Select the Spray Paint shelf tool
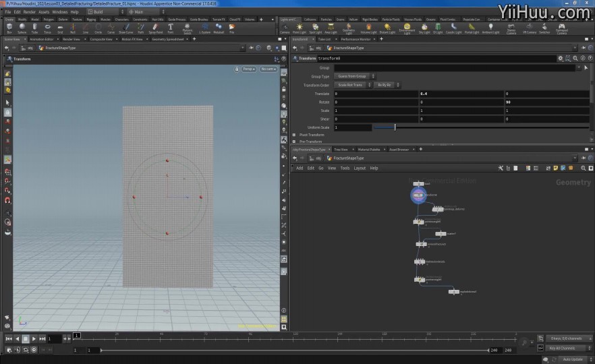Viewport: 595px width, 364px height. pyautogui.click(x=156, y=28)
